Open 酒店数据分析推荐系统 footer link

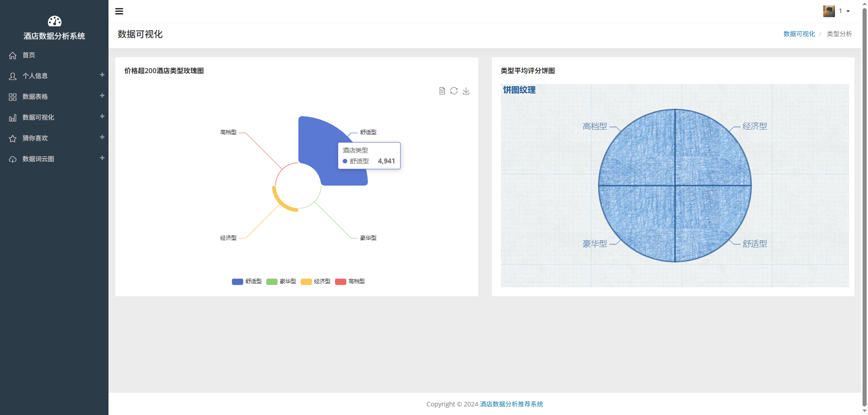511,404
